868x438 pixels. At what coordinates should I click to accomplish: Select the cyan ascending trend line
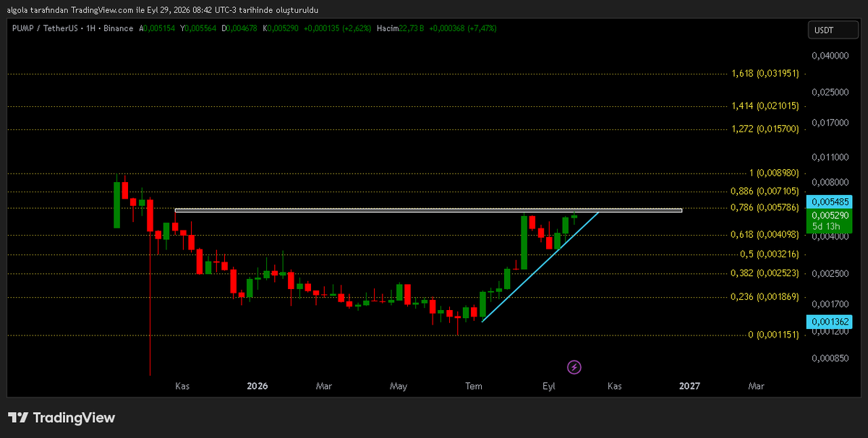(540, 267)
